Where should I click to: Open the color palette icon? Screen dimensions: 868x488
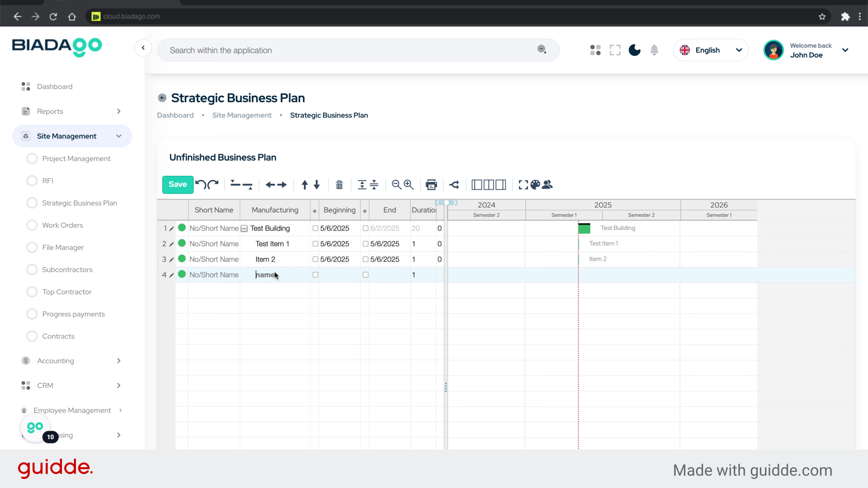tap(535, 184)
